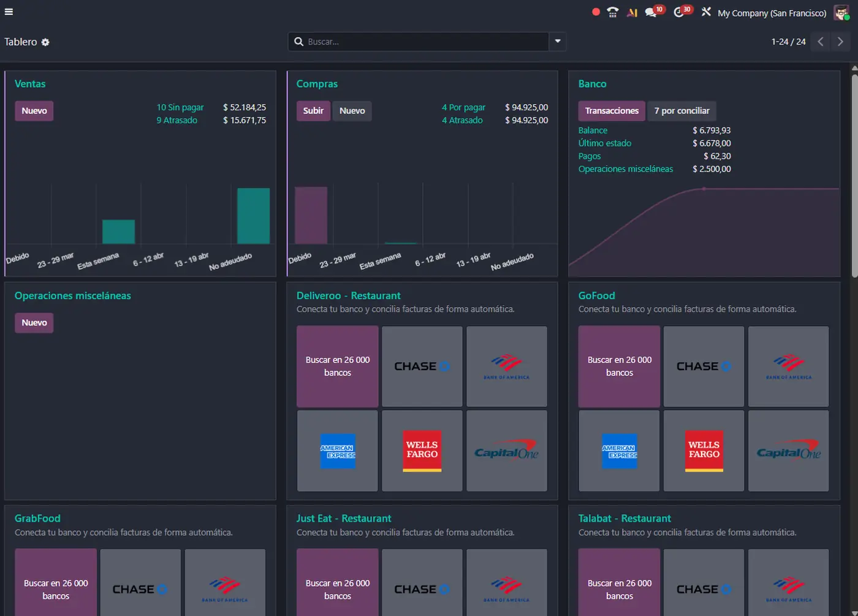The width and height of the screenshot is (858, 616).
Task: Open the VoIP phone icon
Action: pos(612,12)
